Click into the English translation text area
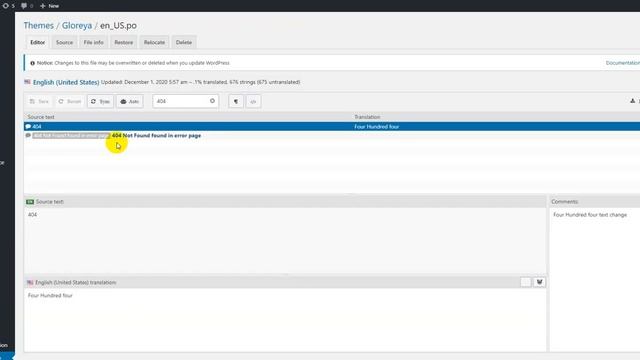This screenshot has width=640, height=360. tap(285, 320)
